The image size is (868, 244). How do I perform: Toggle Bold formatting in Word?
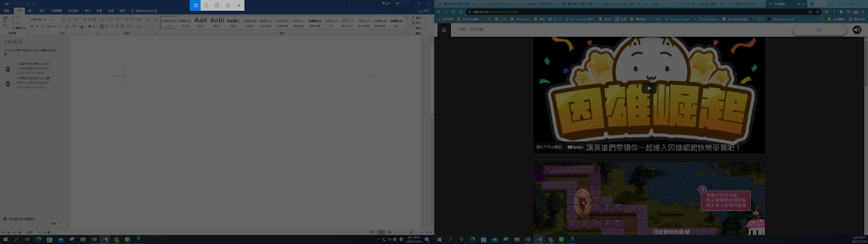[x=32, y=26]
